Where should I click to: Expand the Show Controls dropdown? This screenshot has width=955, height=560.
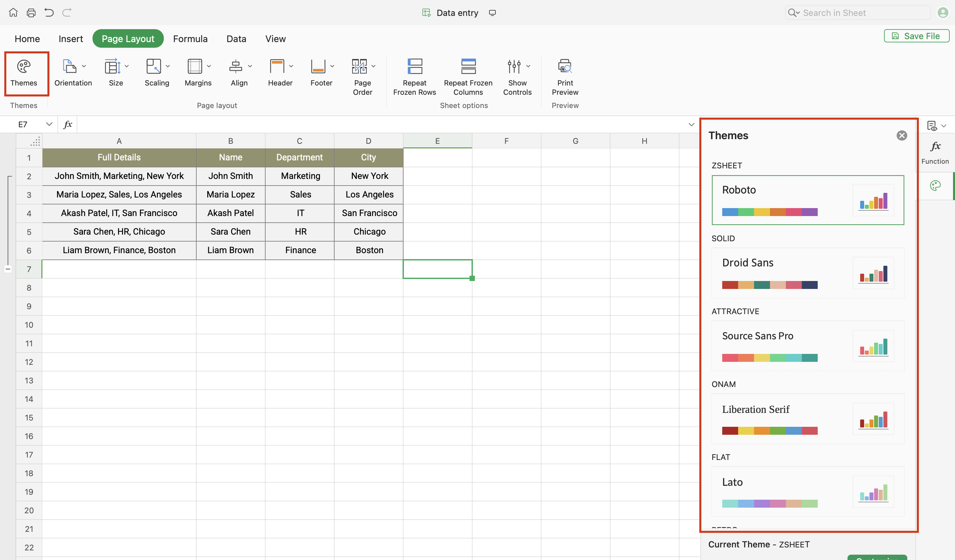pyautogui.click(x=528, y=66)
